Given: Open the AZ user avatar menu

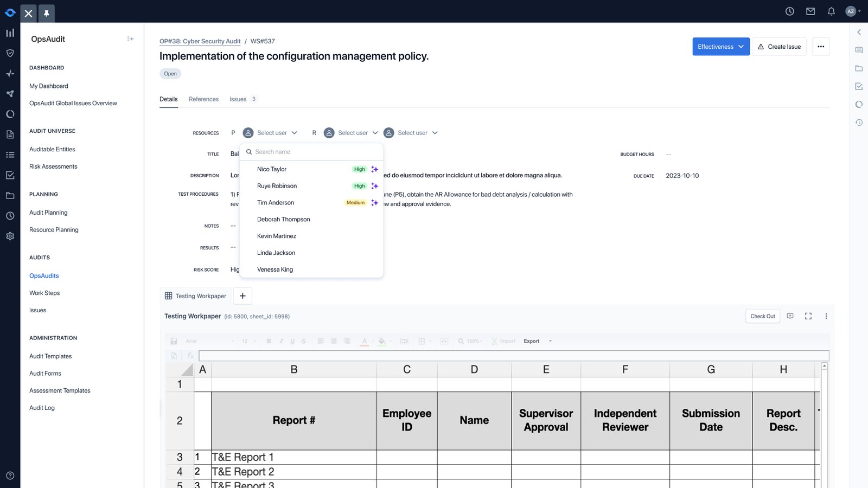Looking at the screenshot, I should tap(853, 11).
